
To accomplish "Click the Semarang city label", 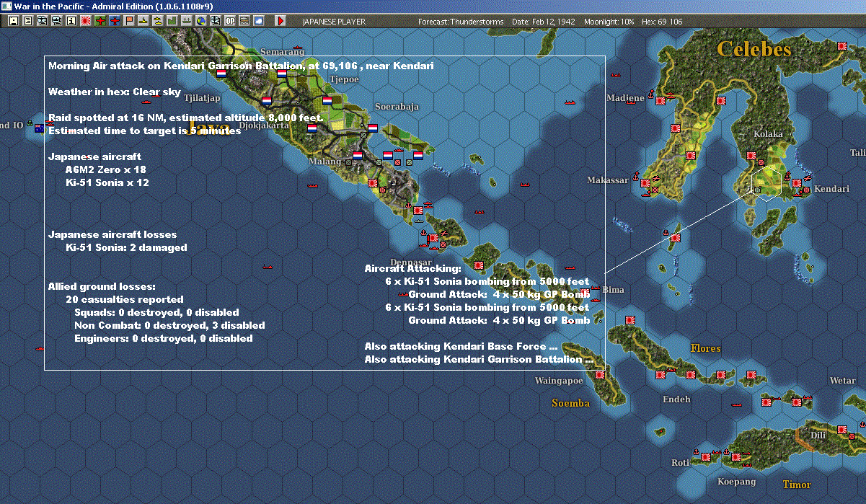I will tap(283, 52).
